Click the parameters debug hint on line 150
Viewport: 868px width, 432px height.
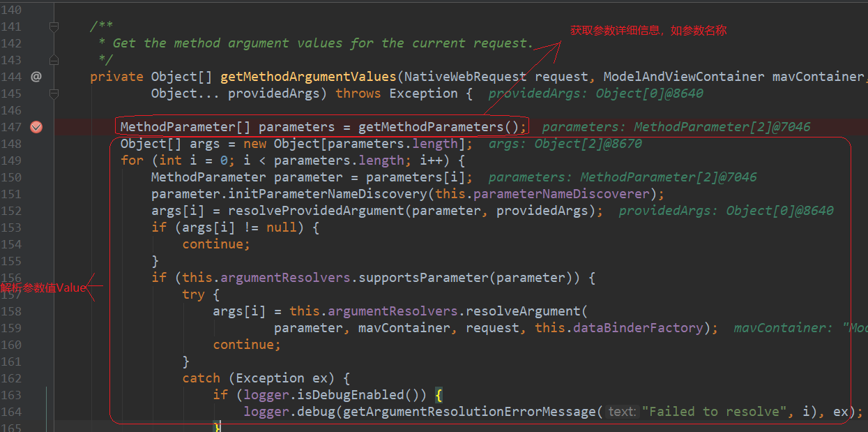coord(623,177)
